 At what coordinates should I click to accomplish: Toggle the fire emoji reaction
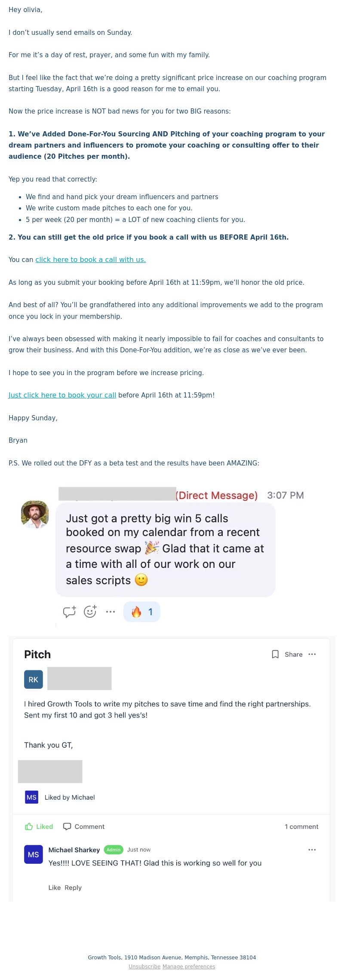pos(142,612)
